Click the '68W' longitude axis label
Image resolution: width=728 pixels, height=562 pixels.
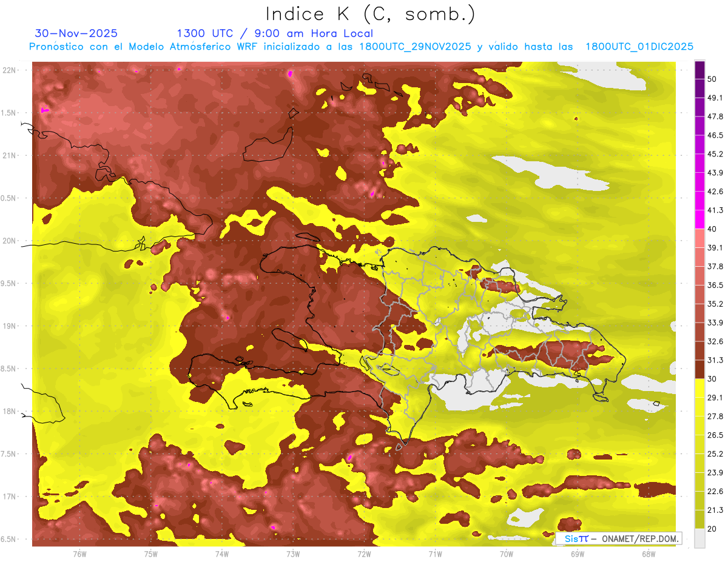649,554
